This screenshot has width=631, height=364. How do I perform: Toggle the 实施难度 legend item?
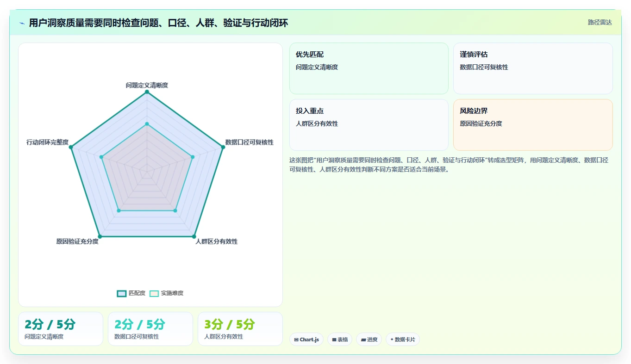[x=167, y=293]
